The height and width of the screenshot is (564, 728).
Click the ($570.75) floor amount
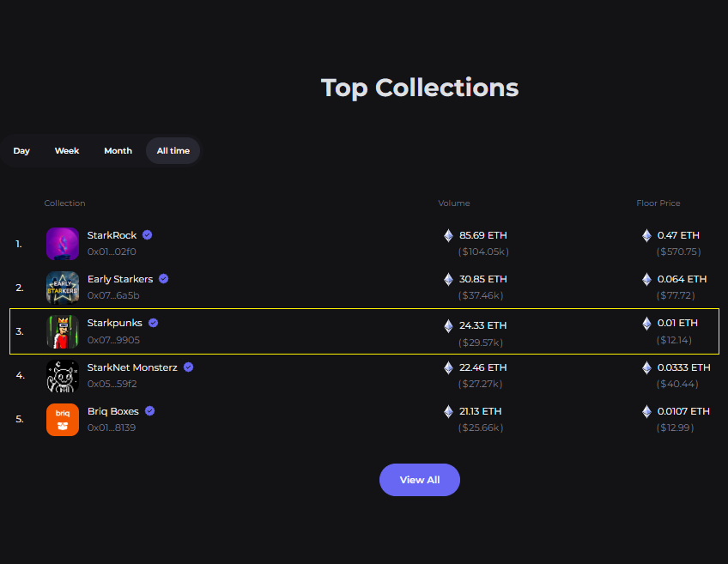pos(678,252)
